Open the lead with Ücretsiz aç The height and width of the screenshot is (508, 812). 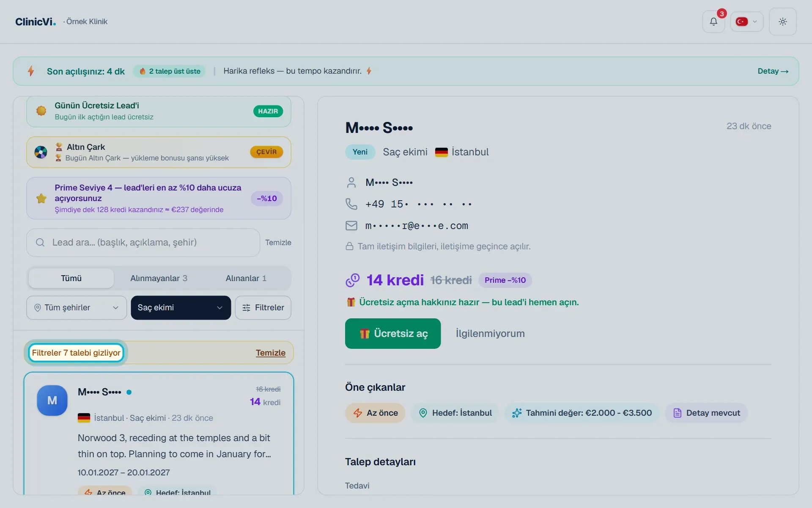coord(393,334)
